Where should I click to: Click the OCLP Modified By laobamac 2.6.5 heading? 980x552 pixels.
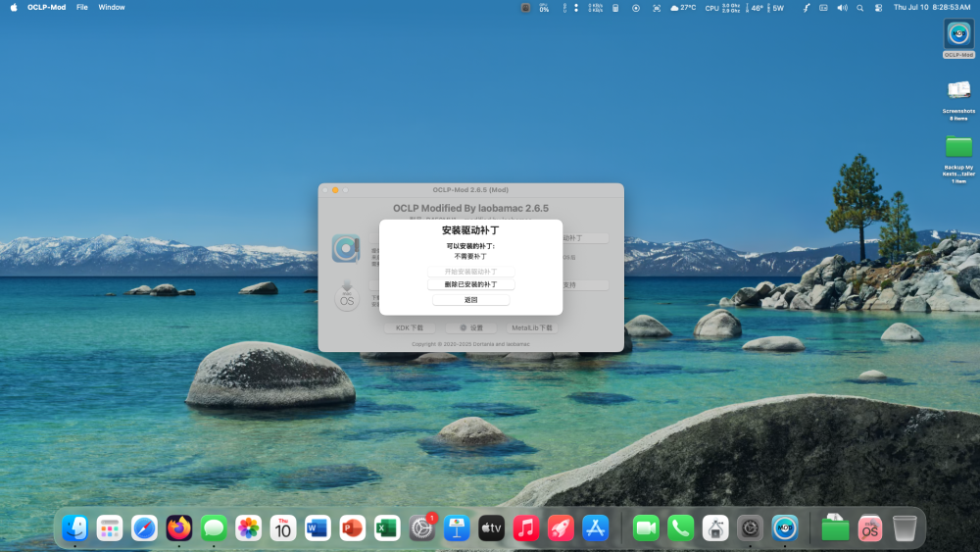pyautogui.click(x=470, y=208)
